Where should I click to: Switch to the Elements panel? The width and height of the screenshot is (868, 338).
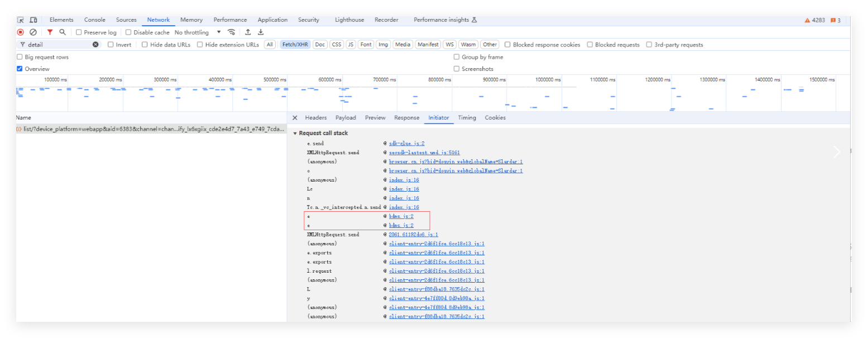(x=61, y=20)
